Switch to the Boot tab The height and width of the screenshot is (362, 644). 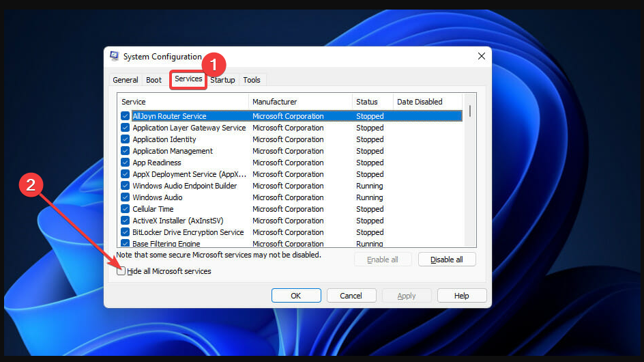click(153, 80)
